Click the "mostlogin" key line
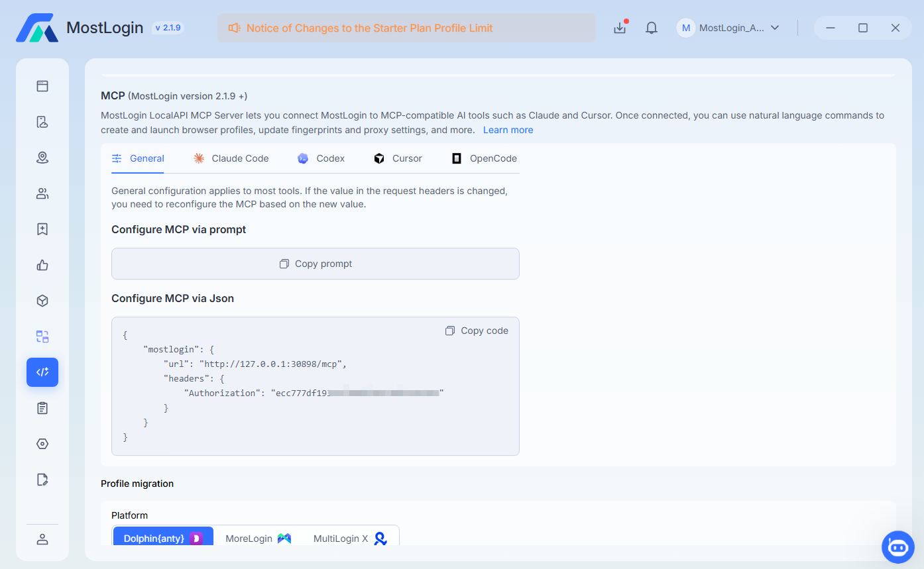Screen dimensions: 924x569 [x=179, y=349]
